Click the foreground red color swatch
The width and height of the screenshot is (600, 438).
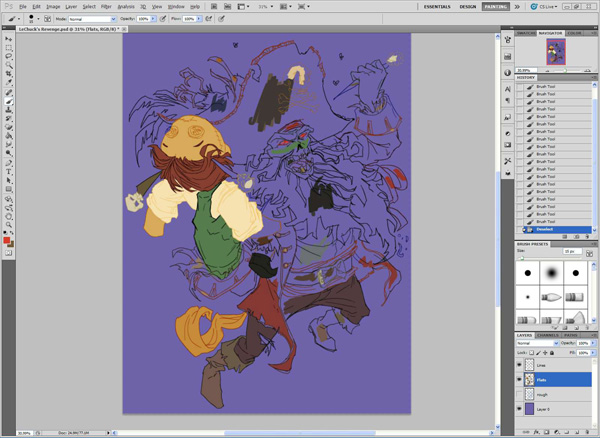click(x=7, y=240)
